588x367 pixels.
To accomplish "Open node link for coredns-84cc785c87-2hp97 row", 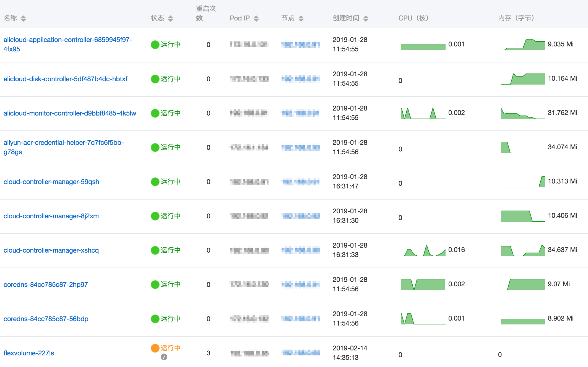I will (x=301, y=284).
